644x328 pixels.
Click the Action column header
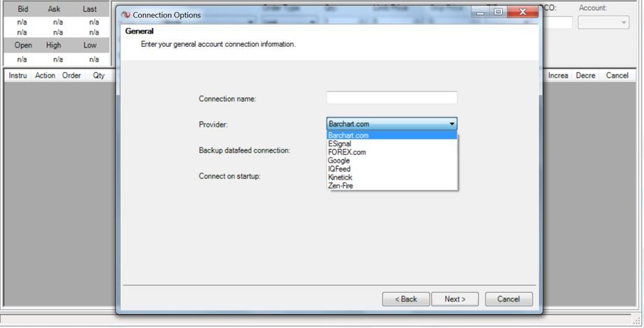(45, 76)
